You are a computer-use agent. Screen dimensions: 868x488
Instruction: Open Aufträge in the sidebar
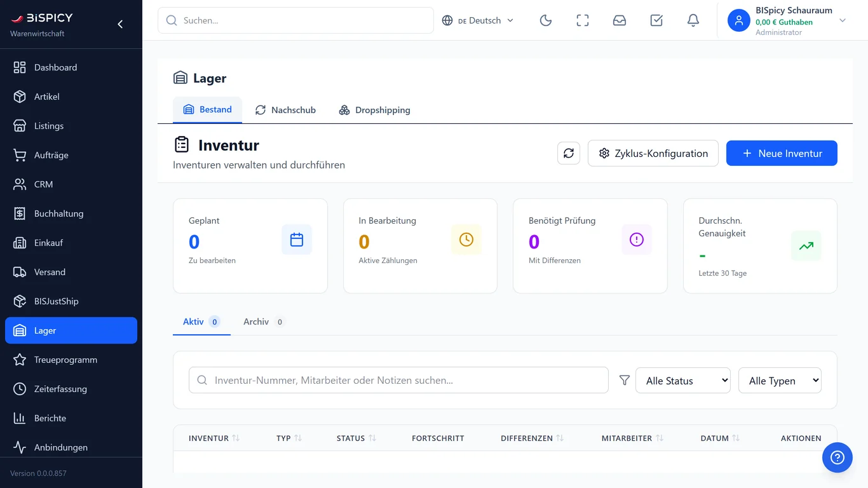71,155
